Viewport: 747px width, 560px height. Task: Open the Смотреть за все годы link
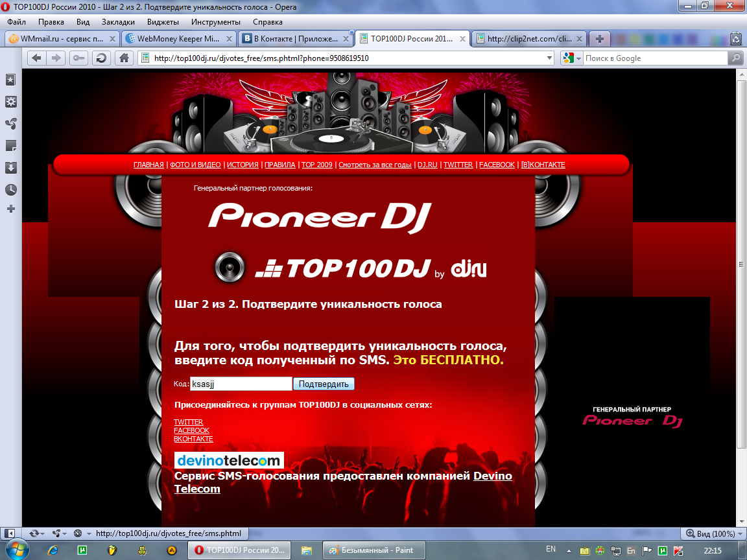(x=375, y=165)
